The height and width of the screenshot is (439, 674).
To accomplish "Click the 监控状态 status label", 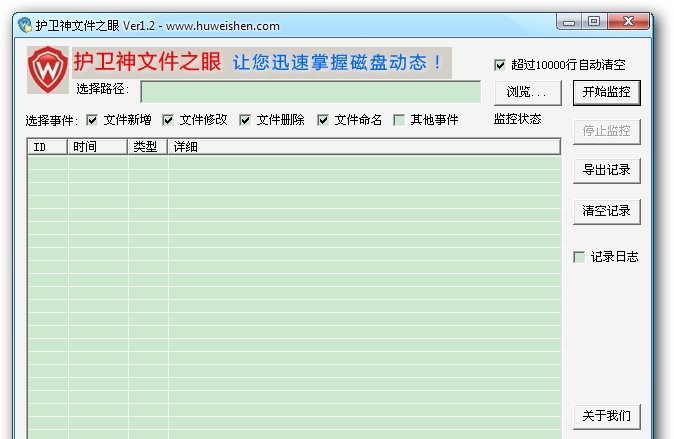I will [x=517, y=119].
